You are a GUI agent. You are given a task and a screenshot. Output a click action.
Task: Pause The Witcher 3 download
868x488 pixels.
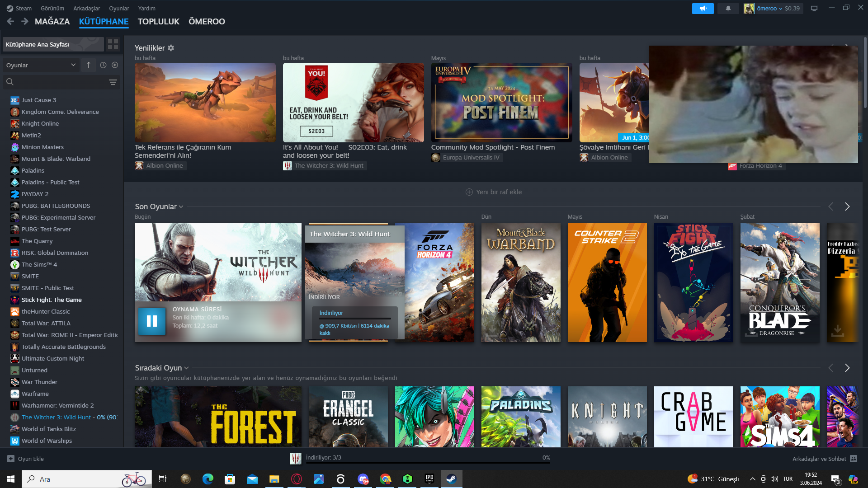[151, 321]
